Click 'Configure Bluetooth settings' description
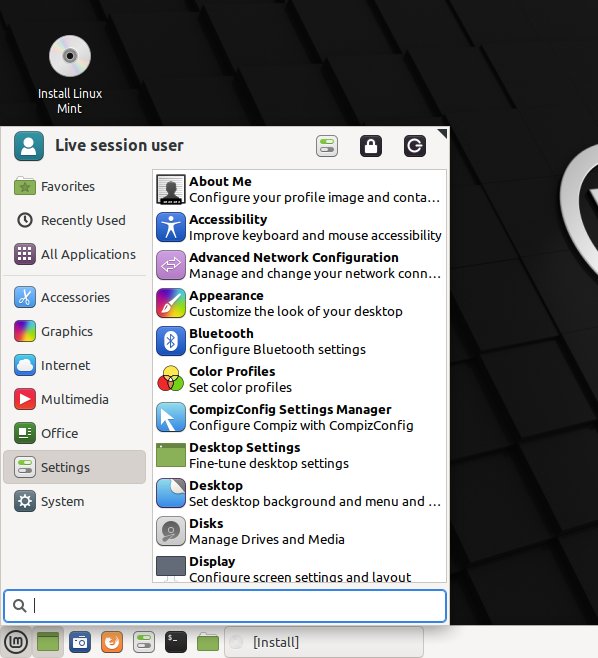Image resolution: width=598 pixels, height=658 pixels. 277,349
